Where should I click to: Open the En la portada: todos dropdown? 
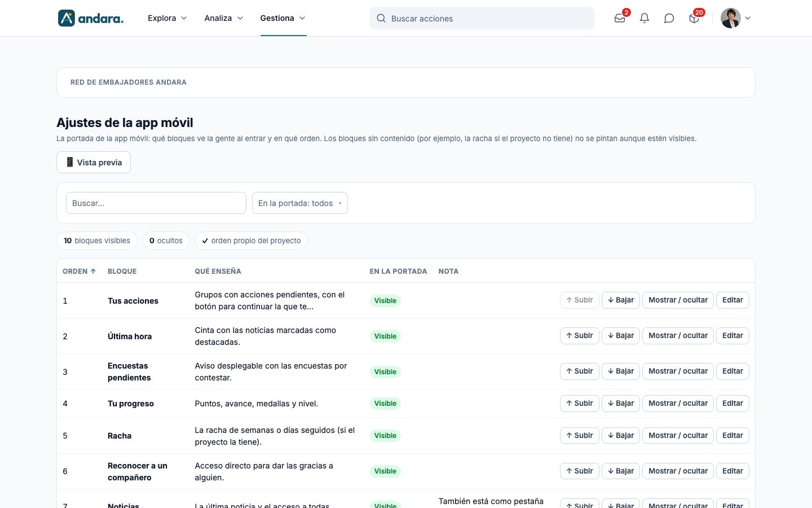300,203
